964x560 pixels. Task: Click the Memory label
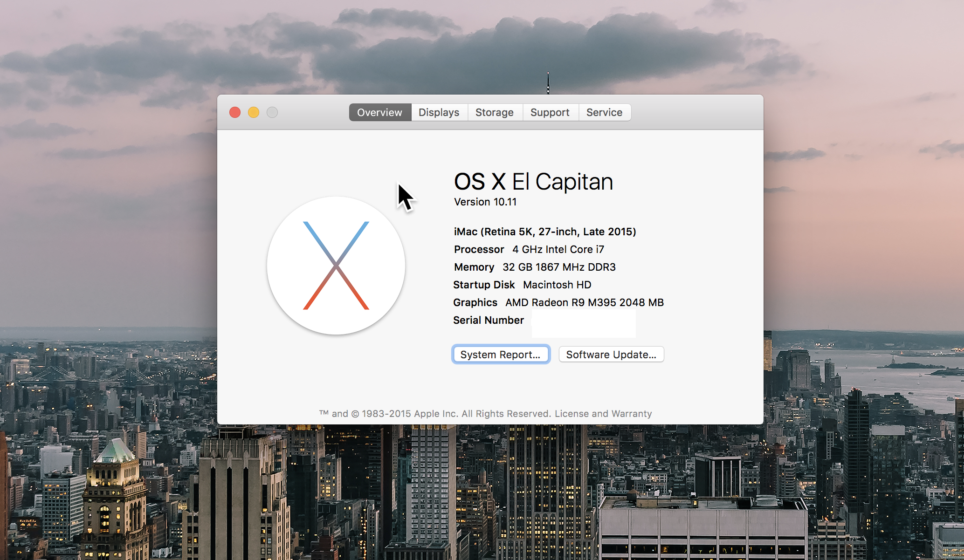tap(474, 267)
